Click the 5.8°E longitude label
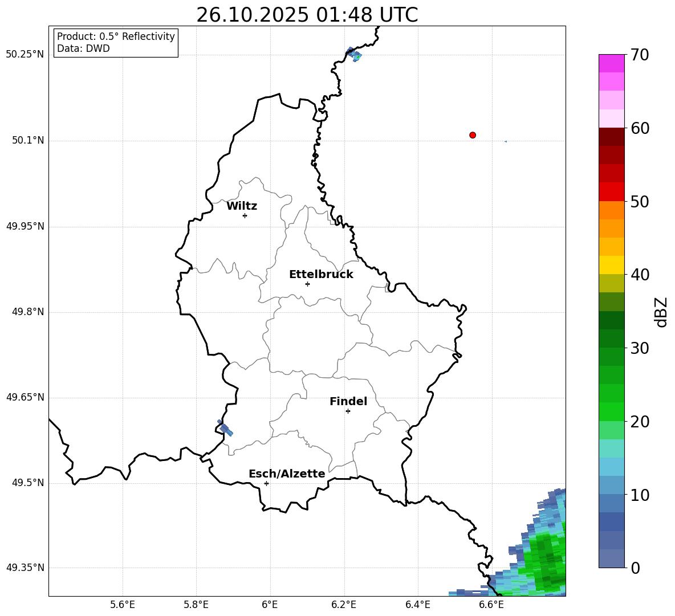675x616 pixels. 196,605
